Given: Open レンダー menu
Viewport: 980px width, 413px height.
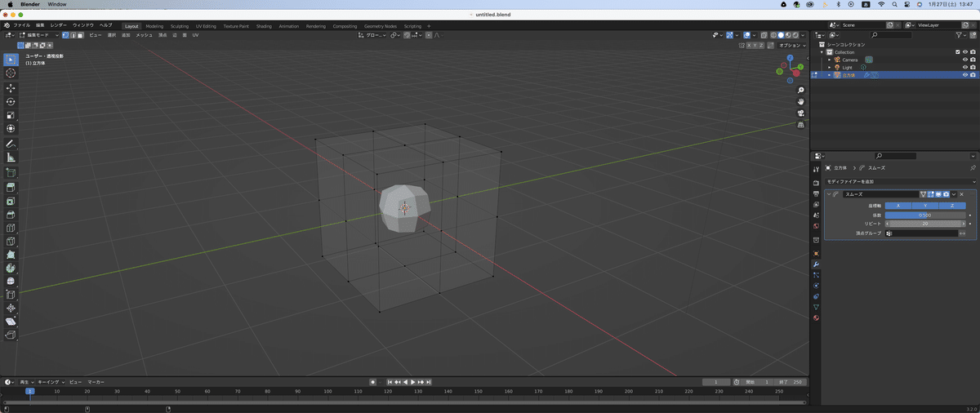Looking at the screenshot, I should tap(59, 25).
